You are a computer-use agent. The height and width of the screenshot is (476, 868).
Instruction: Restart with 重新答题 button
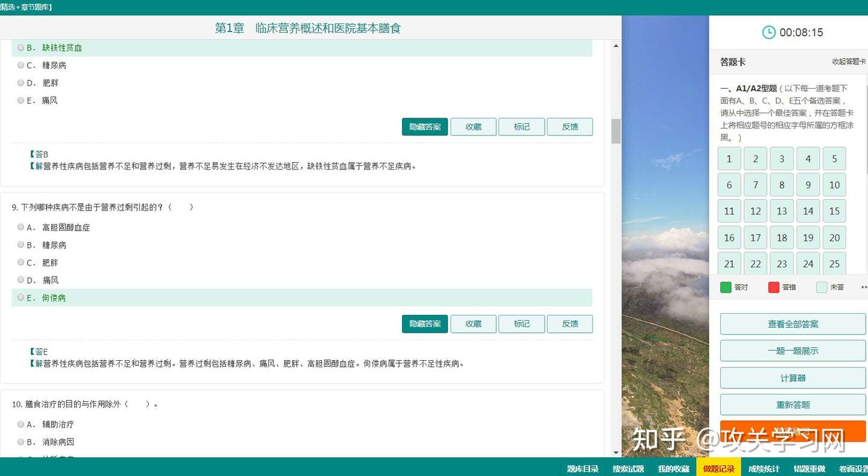click(793, 405)
